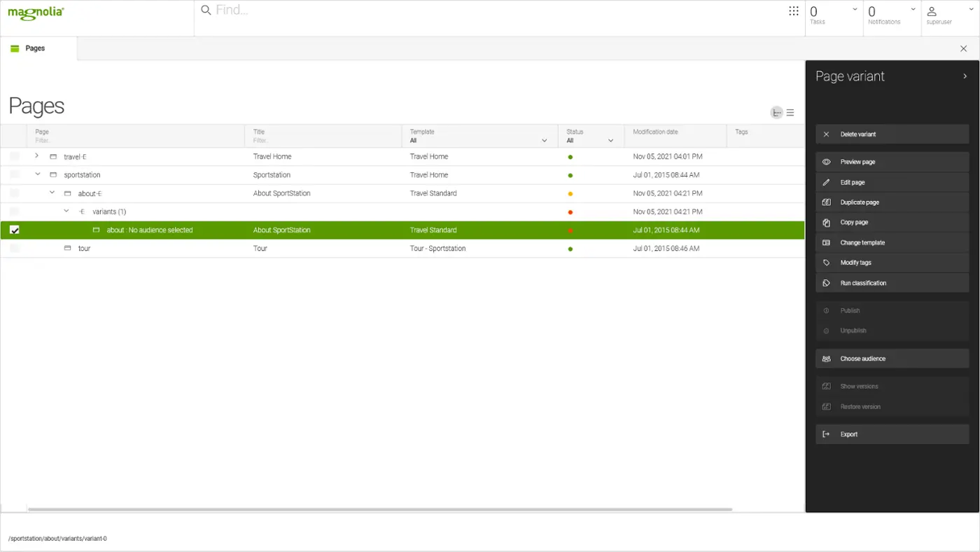Viewport: 980px width, 552px height.
Task: Click the Modify tags icon
Action: [826, 263]
